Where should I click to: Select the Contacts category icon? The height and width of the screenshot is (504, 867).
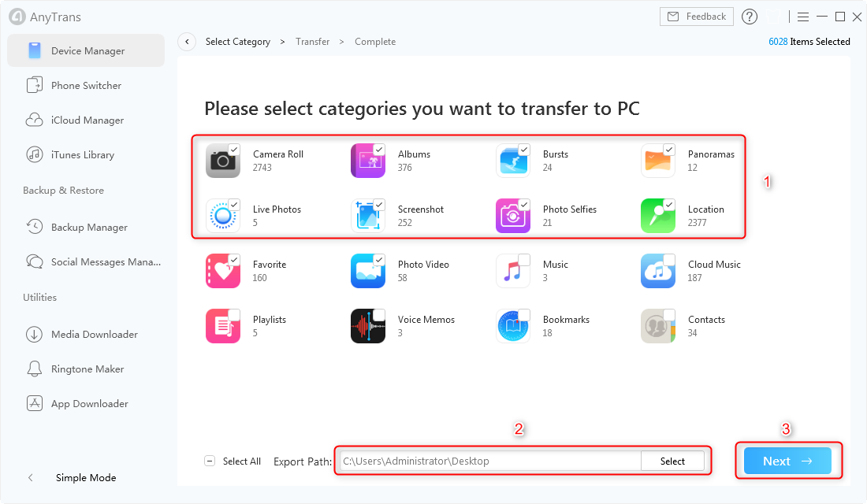tap(658, 325)
